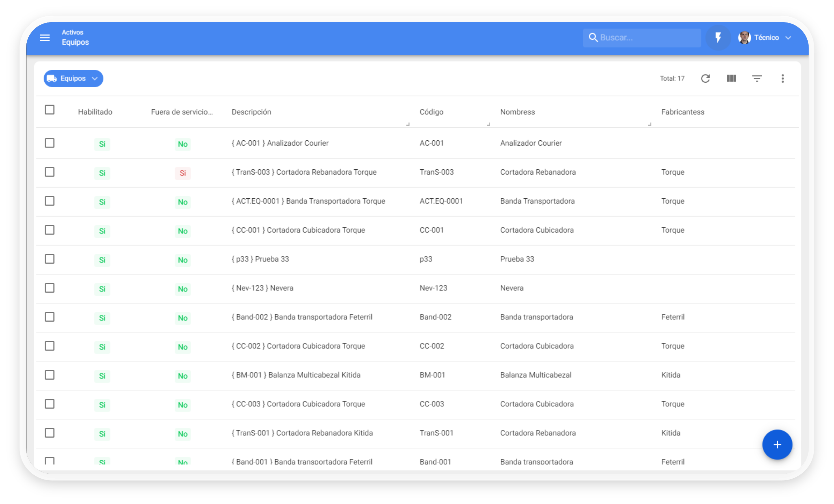The height and width of the screenshot is (504, 834).
Task: Click the lightning bolt quick actions icon
Action: pyautogui.click(x=718, y=37)
